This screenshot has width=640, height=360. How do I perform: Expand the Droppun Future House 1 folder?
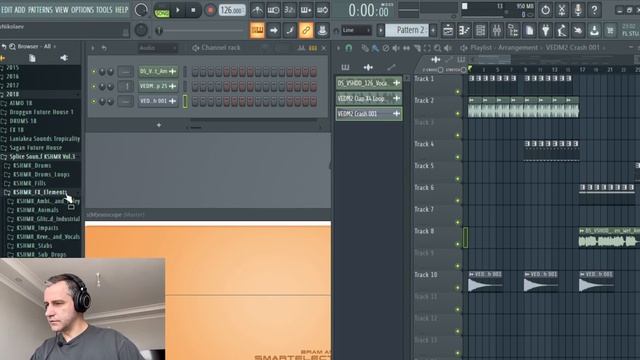[41, 112]
